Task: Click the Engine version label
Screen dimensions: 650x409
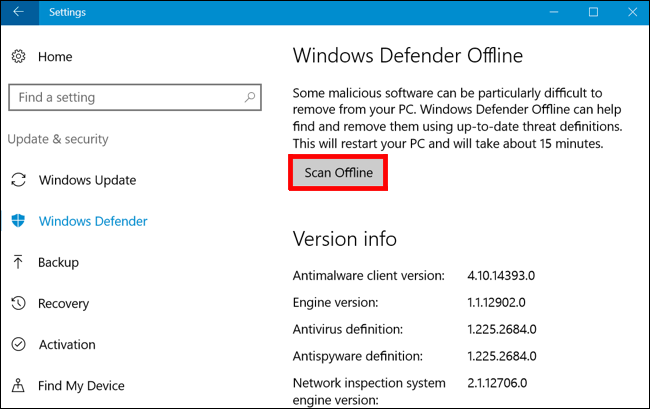Action: coord(335,303)
